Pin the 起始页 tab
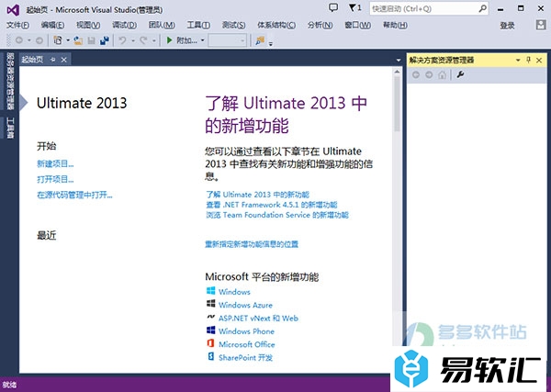The width and height of the screenshot is (551, 392). [x=52, y=60]
